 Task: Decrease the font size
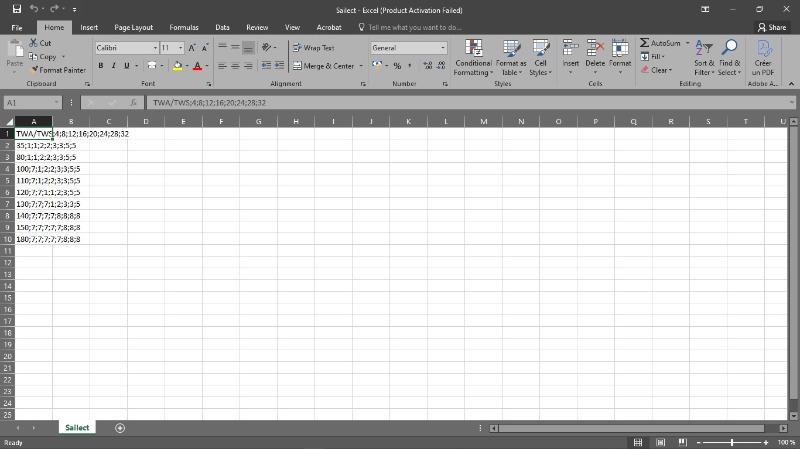point(205,48)
